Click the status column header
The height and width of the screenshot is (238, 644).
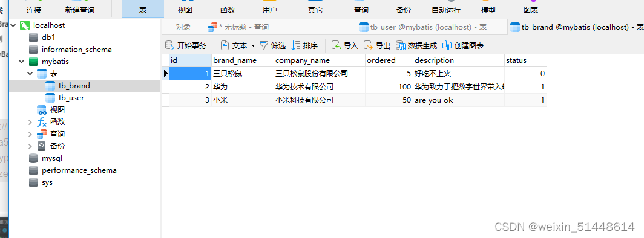pyautogui.click(x=526, y=60)
